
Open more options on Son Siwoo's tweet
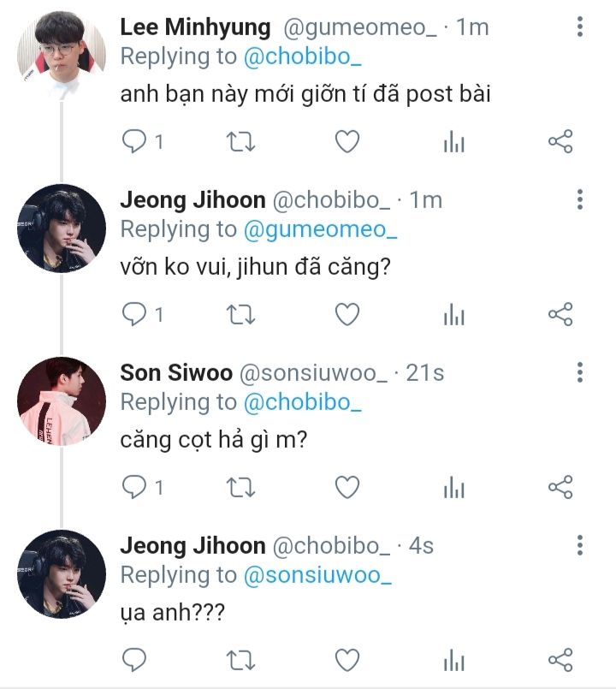point(580,373)
